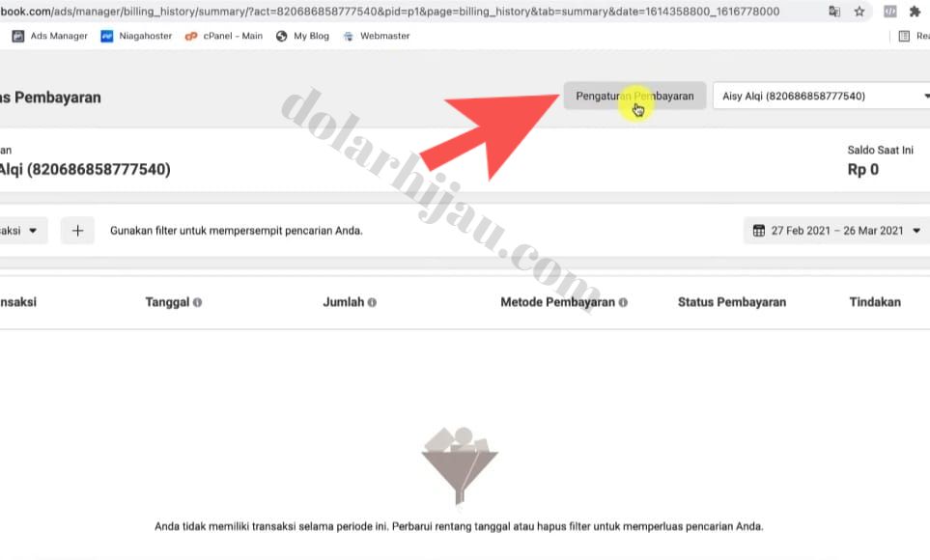The height and width of the screenshot is (560, 930).
Task: Expand the Aisy Alqi account dropdown
Action: (822, 97)
